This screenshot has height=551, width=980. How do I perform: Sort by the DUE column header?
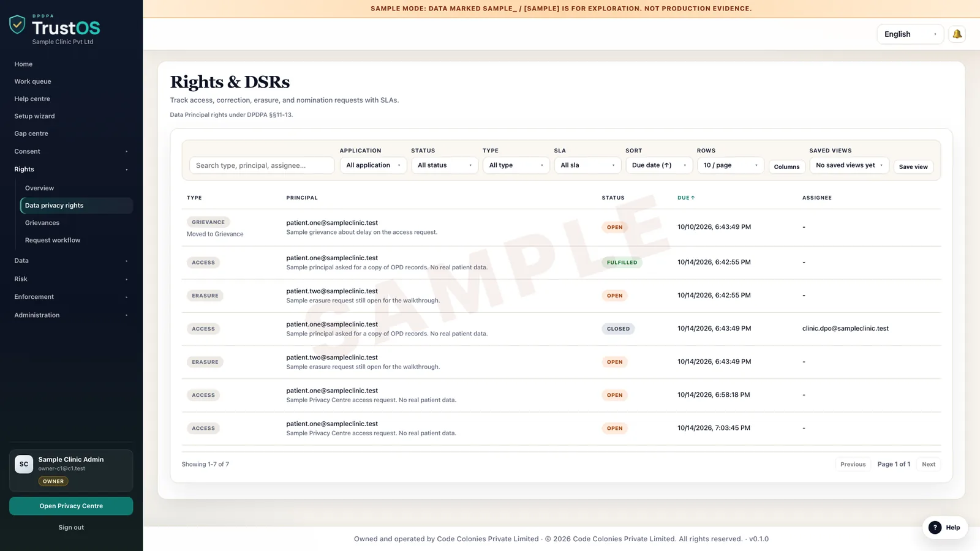[686, 198]
